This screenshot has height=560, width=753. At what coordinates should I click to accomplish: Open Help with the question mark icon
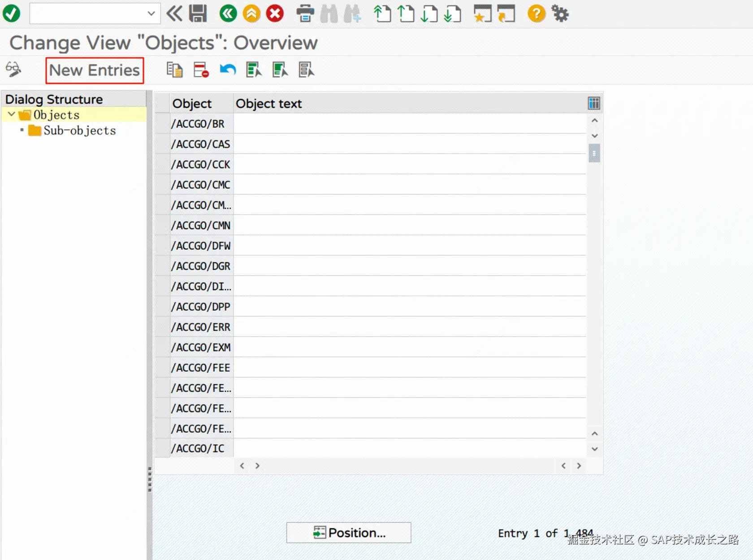coord(537,13)
